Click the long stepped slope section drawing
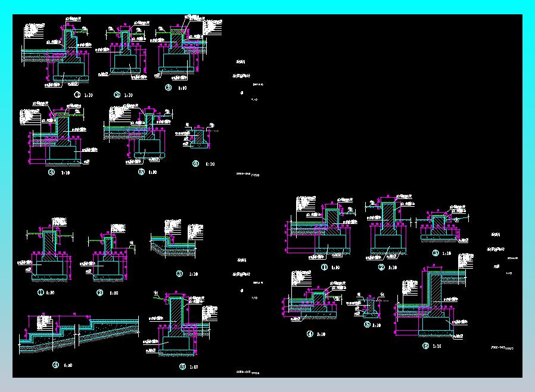This screenshot has height=392, width=535. (x=79, y=334)
